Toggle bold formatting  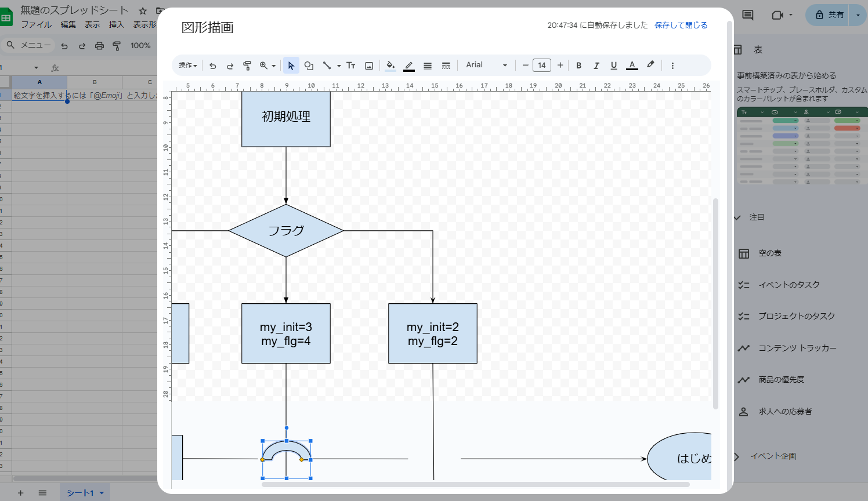(578, 66)
